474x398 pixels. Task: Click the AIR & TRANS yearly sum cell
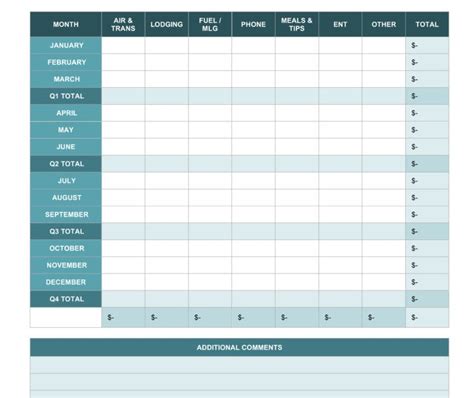pos(123,318)
